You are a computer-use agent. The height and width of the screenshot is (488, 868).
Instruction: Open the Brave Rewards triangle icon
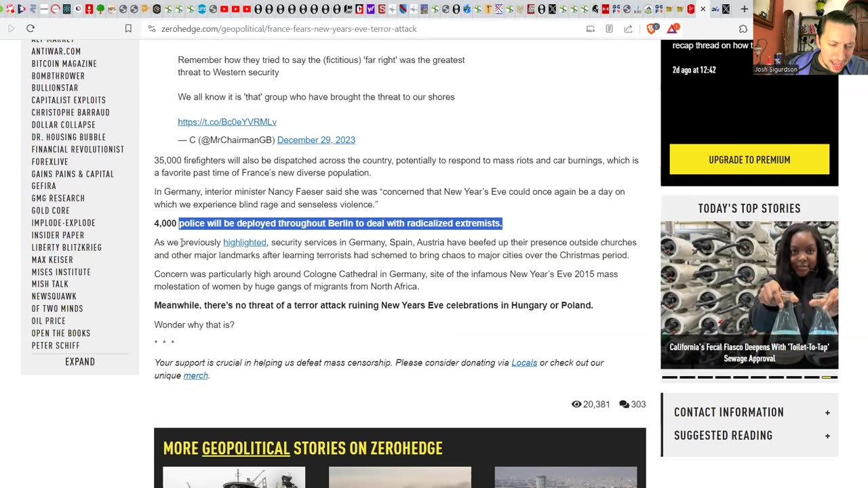673,28
